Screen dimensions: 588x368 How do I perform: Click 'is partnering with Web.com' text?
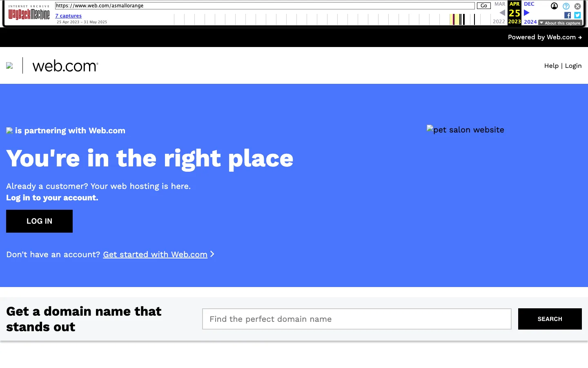70,131
